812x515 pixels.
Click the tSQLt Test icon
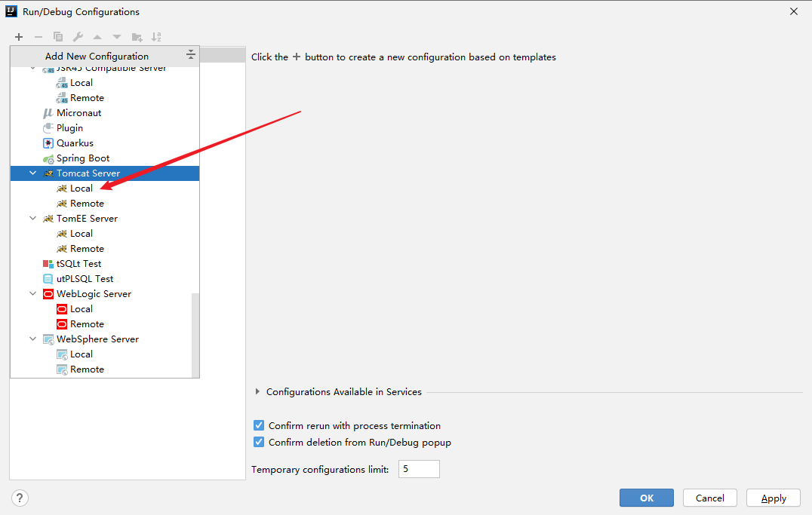coord(48,264)
